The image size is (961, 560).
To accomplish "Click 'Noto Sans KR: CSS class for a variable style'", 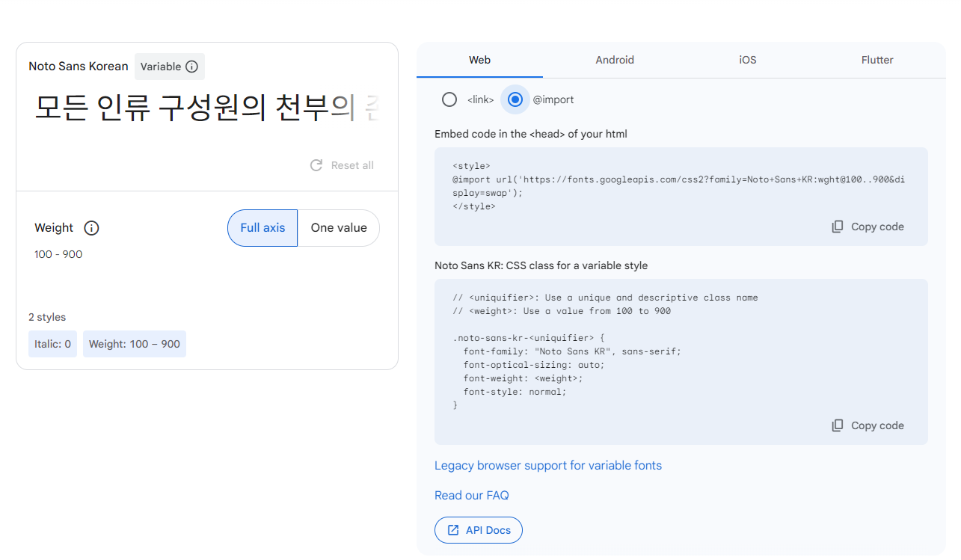I will tap(541, 265).
